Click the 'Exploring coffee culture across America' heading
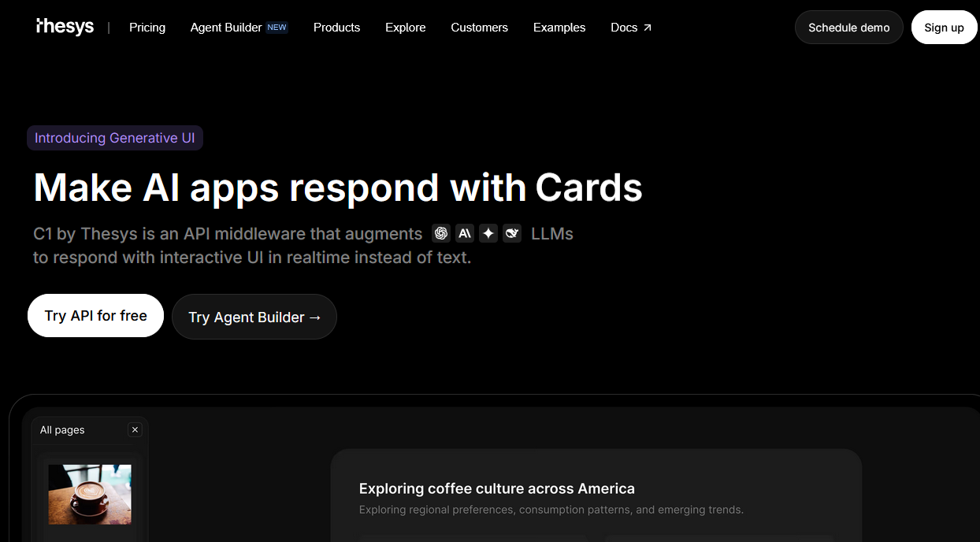 tap(497, 488)
